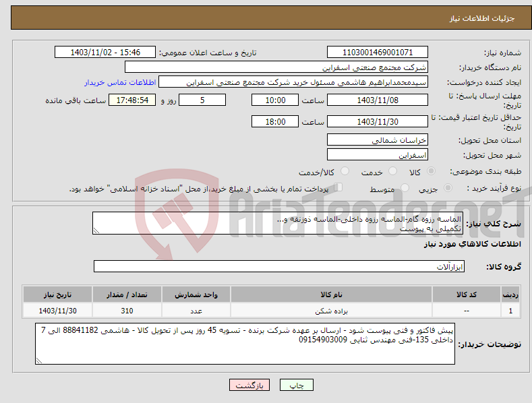Click the general description text area
The height and width of the screenshot is (403, 532).
pyautogui.click(x=278, y=223)
